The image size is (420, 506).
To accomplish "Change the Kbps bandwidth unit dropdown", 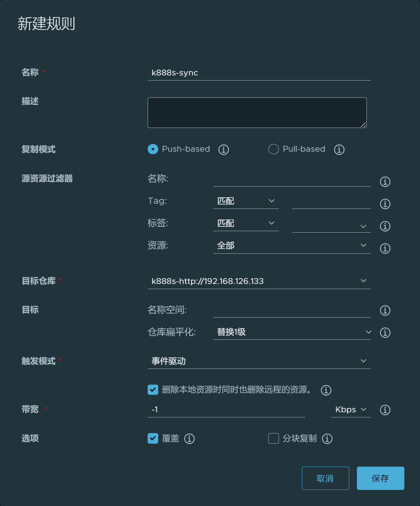I will (350, 410).
